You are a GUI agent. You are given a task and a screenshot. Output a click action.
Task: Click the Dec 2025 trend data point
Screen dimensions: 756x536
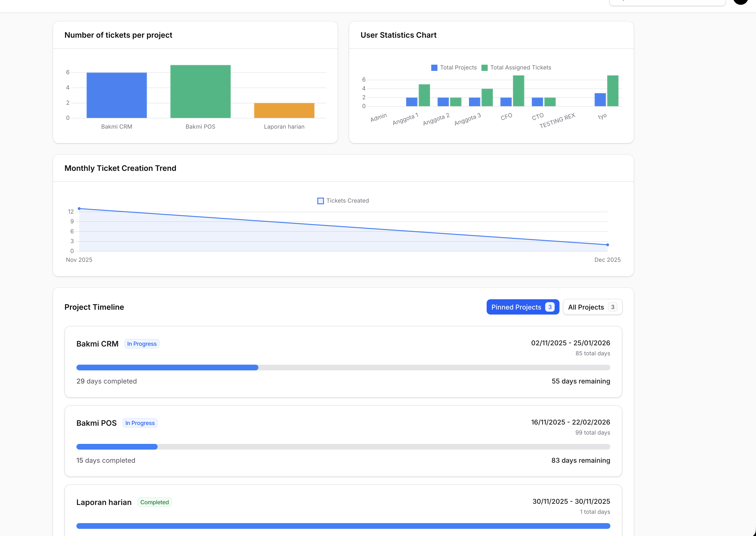[607, 245]
